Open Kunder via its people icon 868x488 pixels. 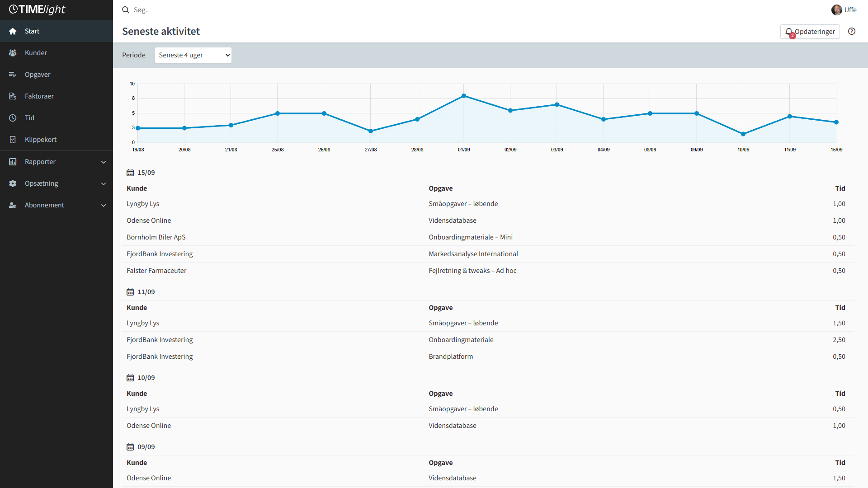coord(13,53)
